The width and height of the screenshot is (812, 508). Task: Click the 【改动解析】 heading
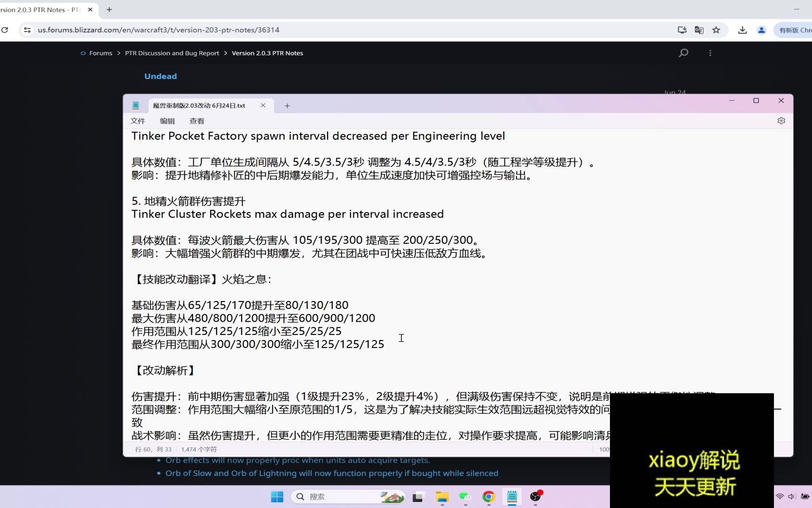[x=164, y=371]
